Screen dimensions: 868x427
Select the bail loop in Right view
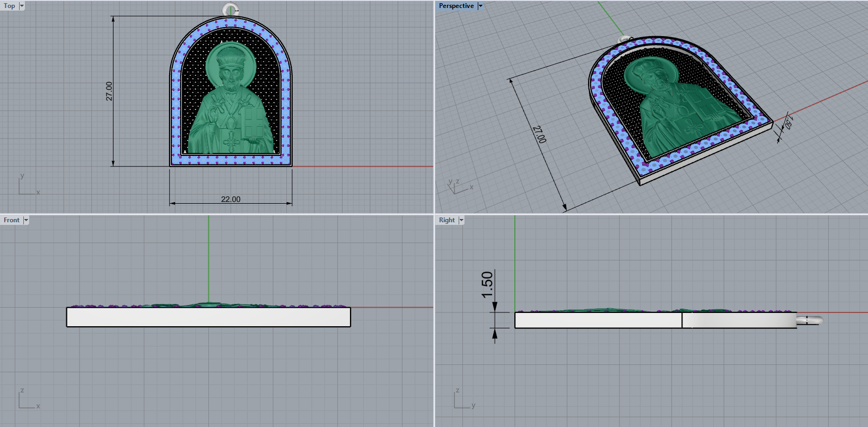coord(809,320)
